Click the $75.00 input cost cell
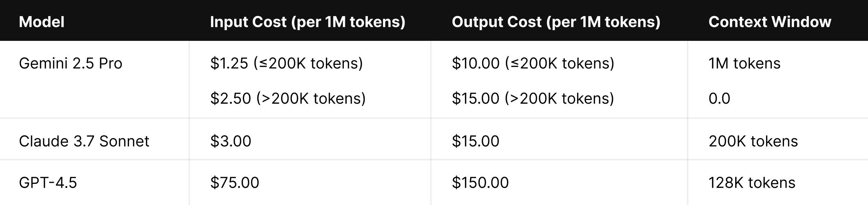 pos(235,183)
